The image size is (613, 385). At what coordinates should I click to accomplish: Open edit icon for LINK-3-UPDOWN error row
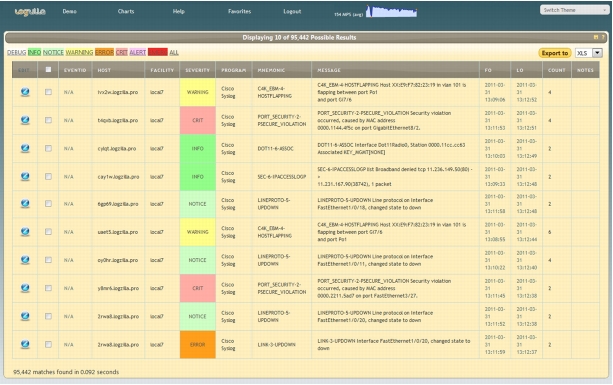[x=25, y=344]
